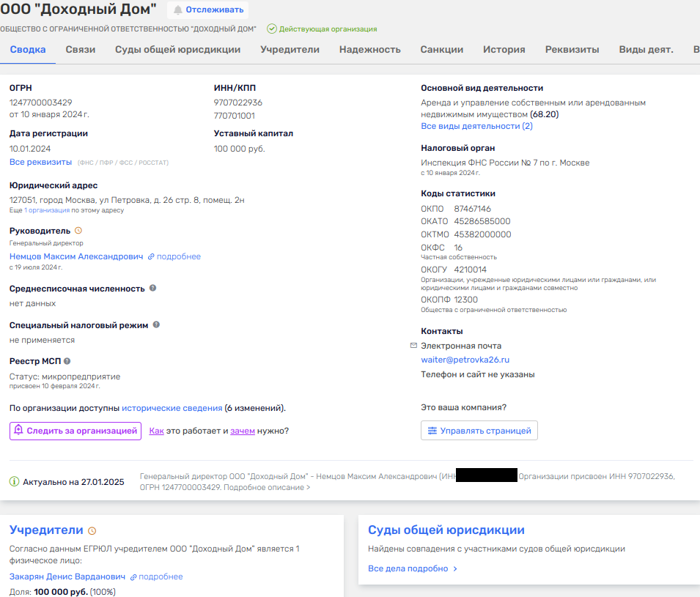Image resolution: width=700 pixels, height=597 pixels.
Task: Click OGRN value 1247700003429
Action: 40,103
